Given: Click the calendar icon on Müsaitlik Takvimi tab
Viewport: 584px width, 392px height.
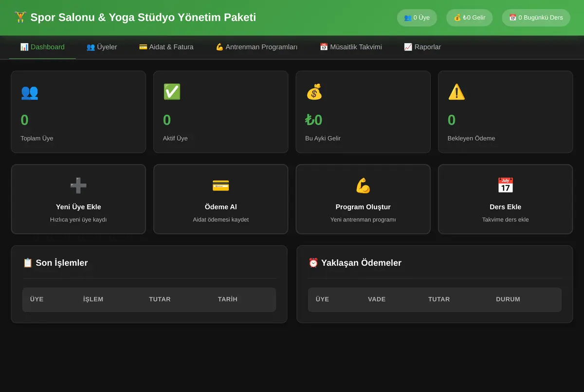Looking at the screenshot, I should pos(324,47).
